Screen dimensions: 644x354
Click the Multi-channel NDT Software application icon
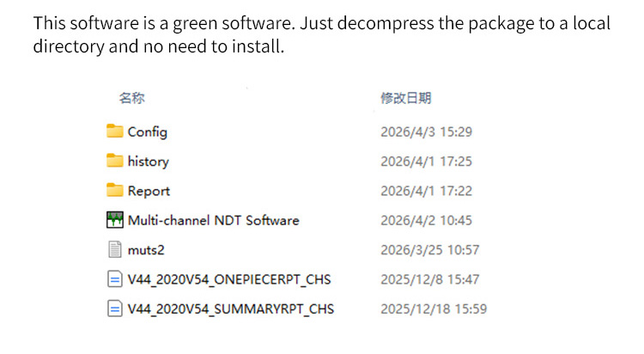tap(115, 220)
